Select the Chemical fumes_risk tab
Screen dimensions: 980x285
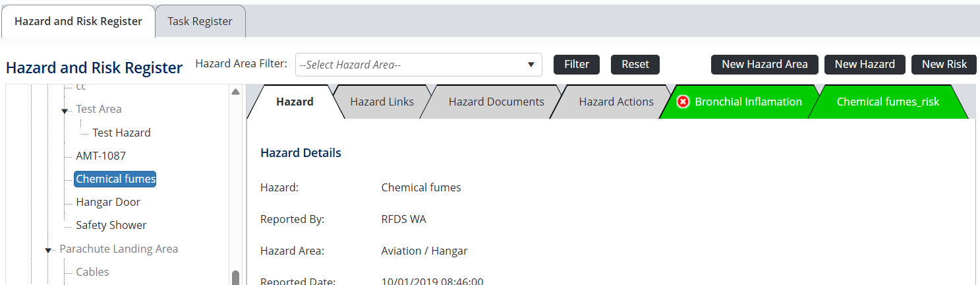point(888,102)
